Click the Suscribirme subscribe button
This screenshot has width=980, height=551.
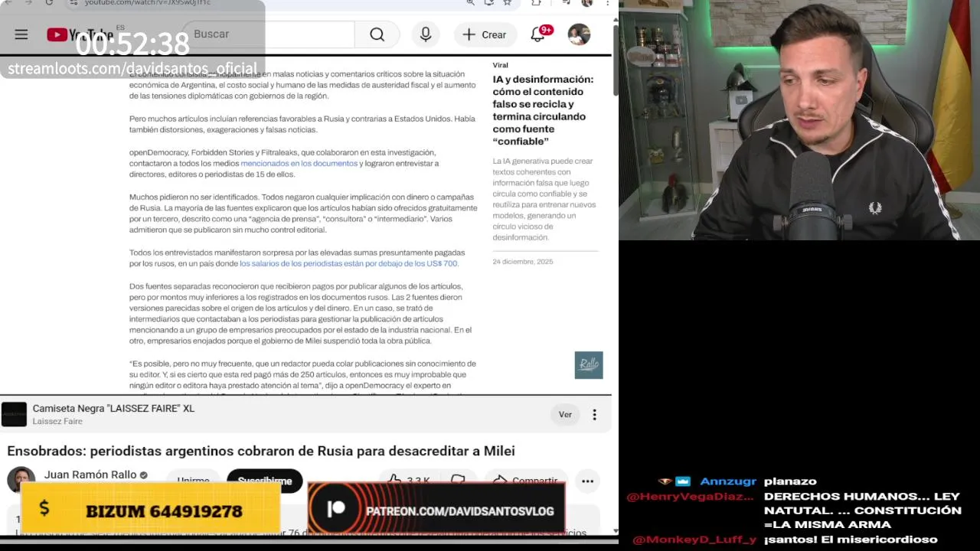[265, 481]
